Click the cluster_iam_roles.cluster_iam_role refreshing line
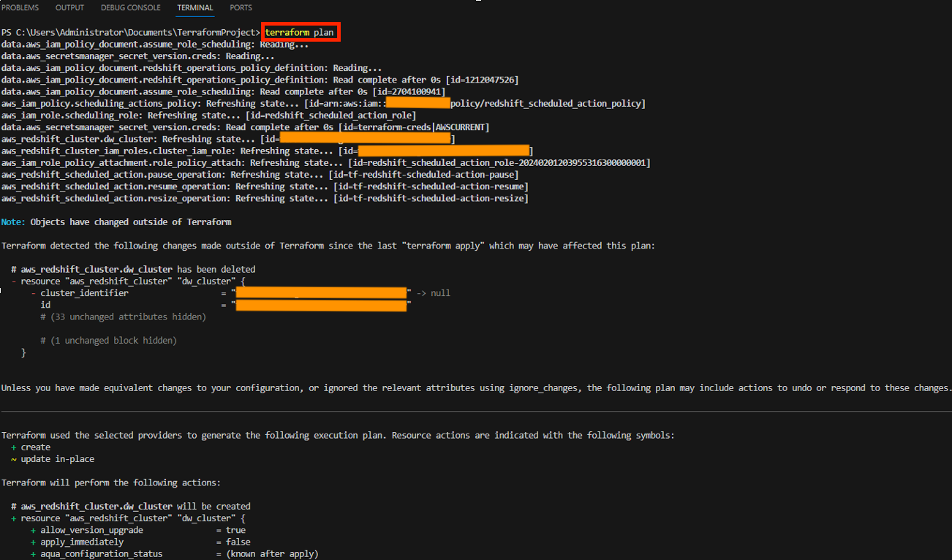The height and width of the screenshot is (560, 952). [267, 151]
